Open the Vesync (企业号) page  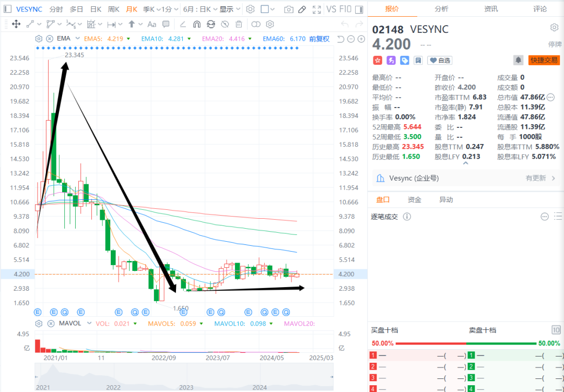click(x=414, y=179)
